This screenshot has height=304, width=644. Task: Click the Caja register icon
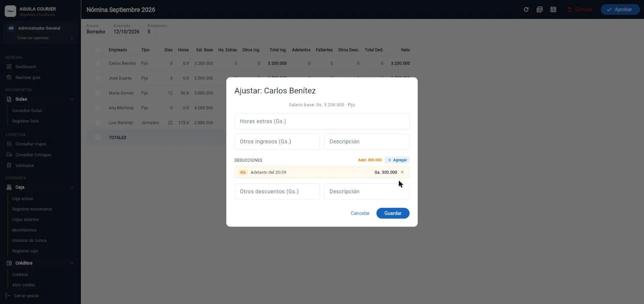click(x=9, y=187)
